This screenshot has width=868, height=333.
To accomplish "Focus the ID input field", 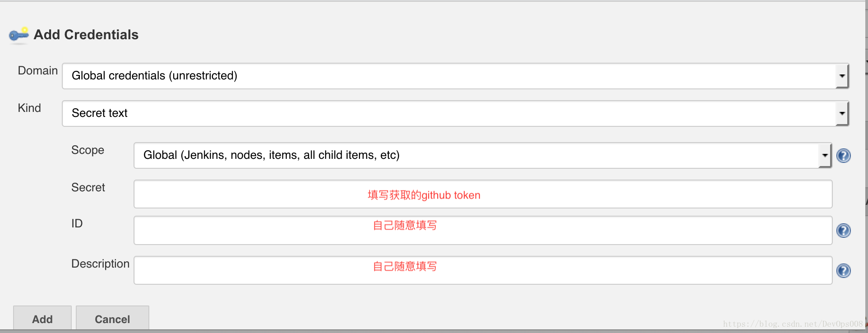I will click(483, 231).
